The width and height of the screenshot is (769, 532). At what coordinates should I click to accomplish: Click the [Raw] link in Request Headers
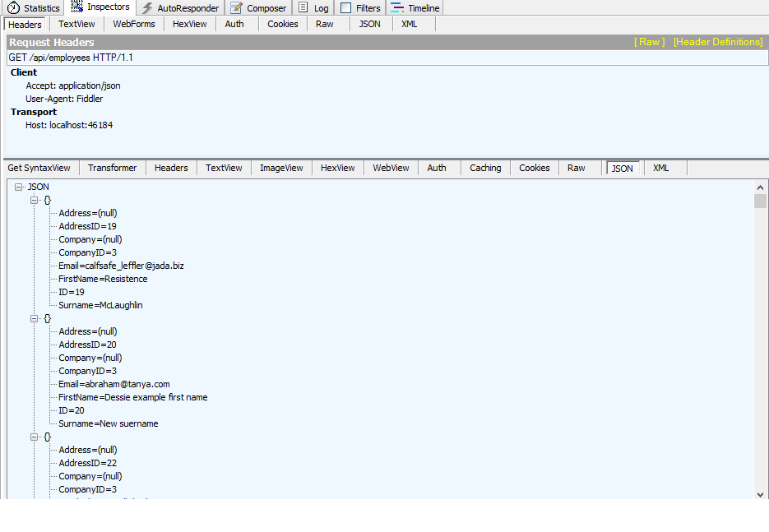click(x=649, y=42)
